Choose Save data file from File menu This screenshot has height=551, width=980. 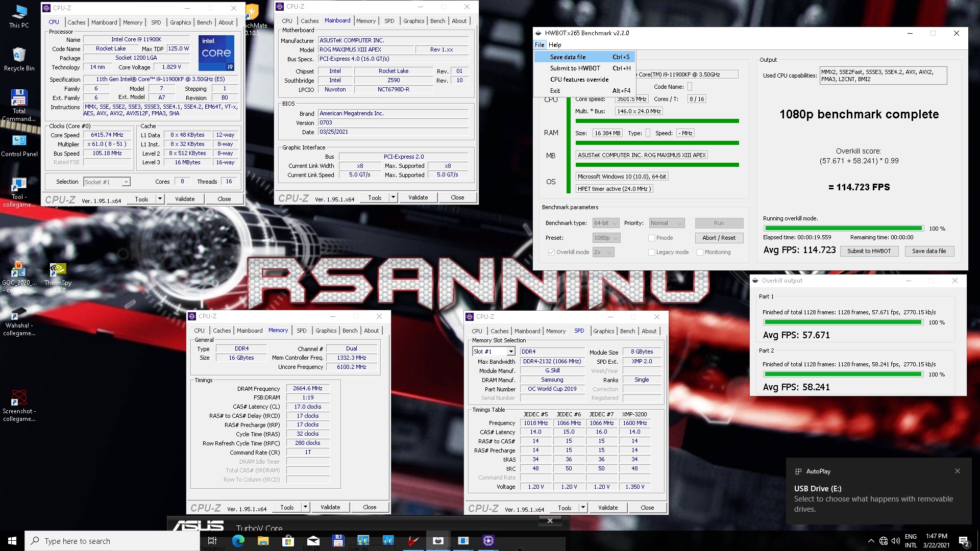(x=584, y=57)
